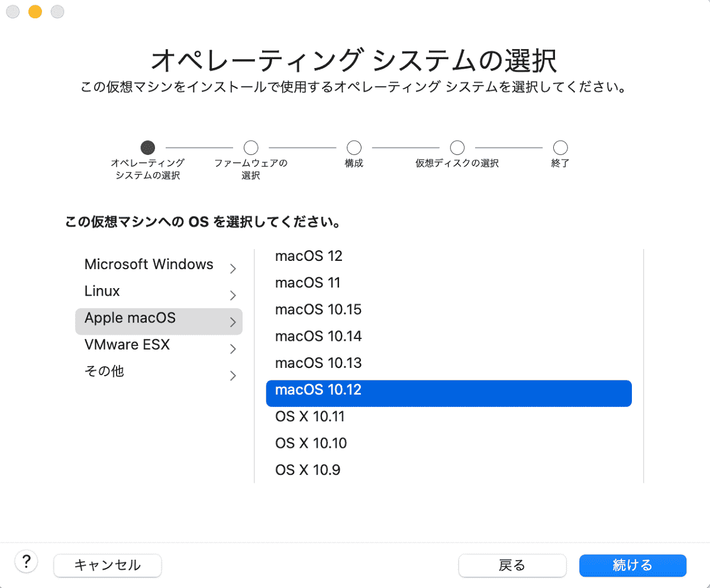Expand Microsoft Windows chevron arrow
Screen dimensions: 710x588
(x=233, y=269)
